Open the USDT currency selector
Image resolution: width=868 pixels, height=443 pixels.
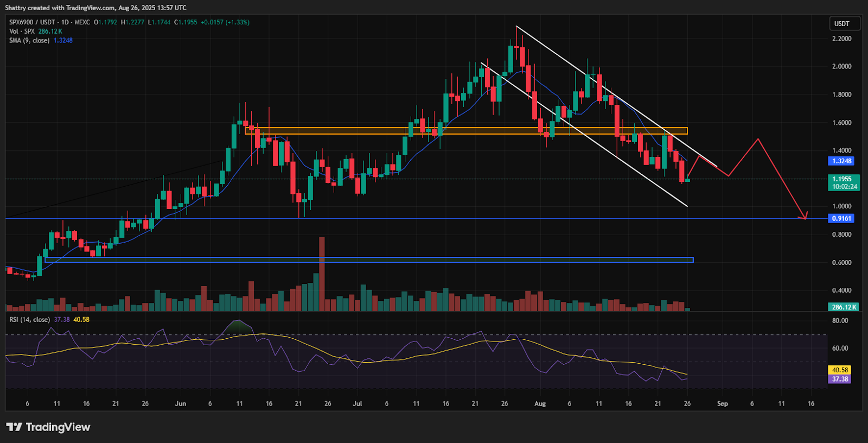(844, 24)
